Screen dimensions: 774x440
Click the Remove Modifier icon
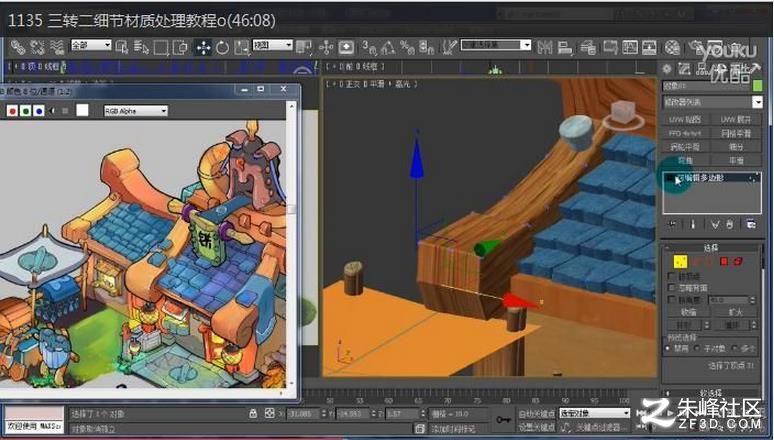point(730,224)
